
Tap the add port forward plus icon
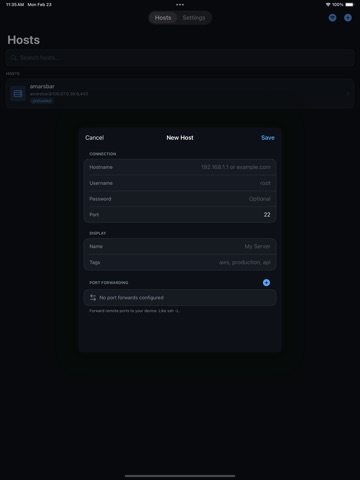266,283
